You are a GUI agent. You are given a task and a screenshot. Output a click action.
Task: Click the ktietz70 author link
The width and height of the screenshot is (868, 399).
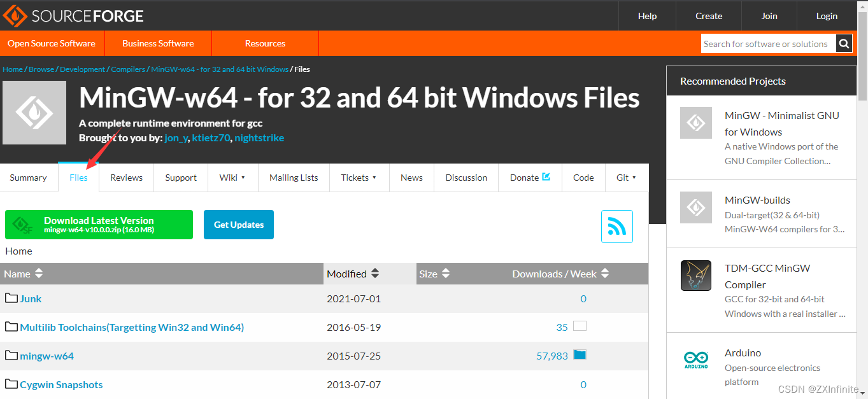[x=211, y=138]
